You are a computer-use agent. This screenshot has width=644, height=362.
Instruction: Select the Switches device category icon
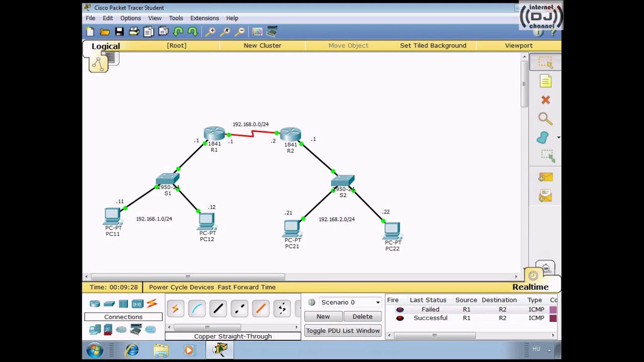109,304
